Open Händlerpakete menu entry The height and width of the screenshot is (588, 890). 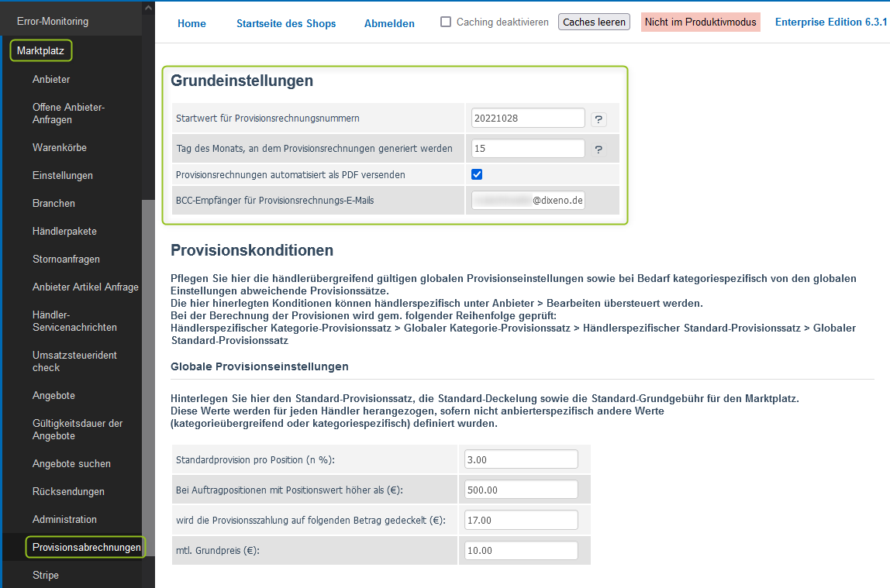pos(64,232)
